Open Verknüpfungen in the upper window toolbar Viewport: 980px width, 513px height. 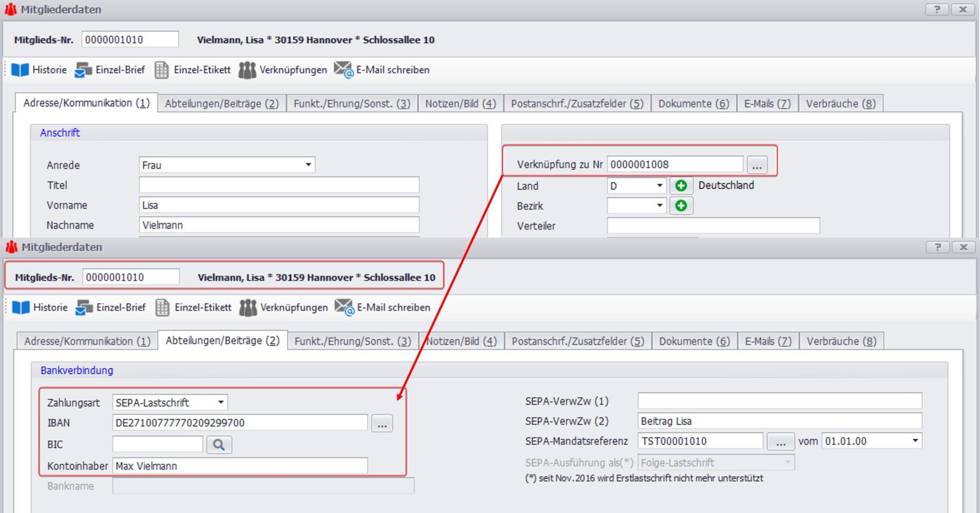pos(283,70)
